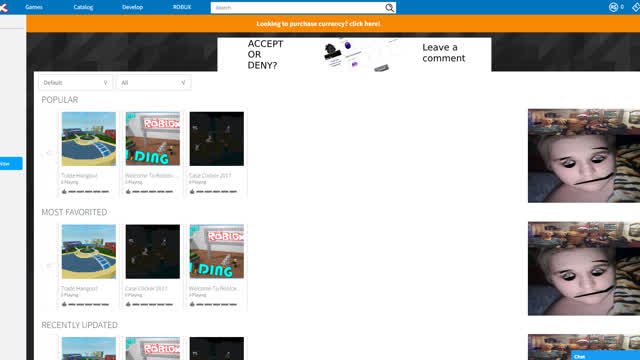Click left scroll arrow of Popular row

[x=49, y=153]
